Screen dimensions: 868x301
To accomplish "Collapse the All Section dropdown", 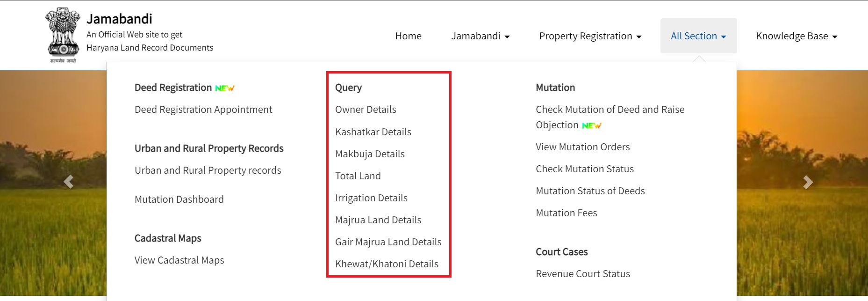I will pos(698,36).
